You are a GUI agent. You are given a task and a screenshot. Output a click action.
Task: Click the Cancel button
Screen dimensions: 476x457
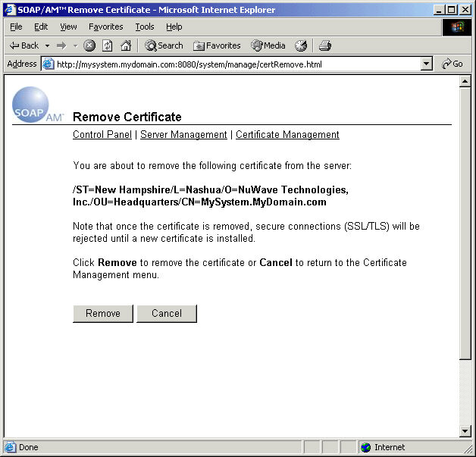pyautogui.click(x=167, y=314)
